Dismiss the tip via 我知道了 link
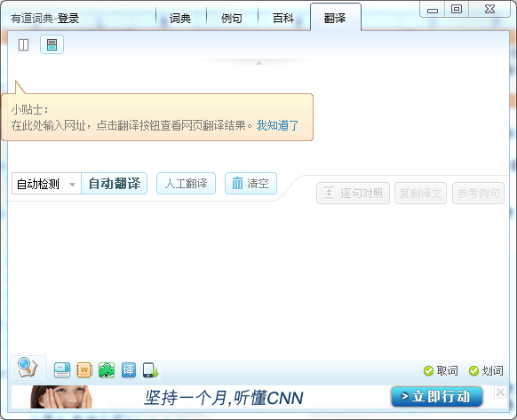This screenshot has width=517, height=420. pyautogui.click(x=277, y=125)
